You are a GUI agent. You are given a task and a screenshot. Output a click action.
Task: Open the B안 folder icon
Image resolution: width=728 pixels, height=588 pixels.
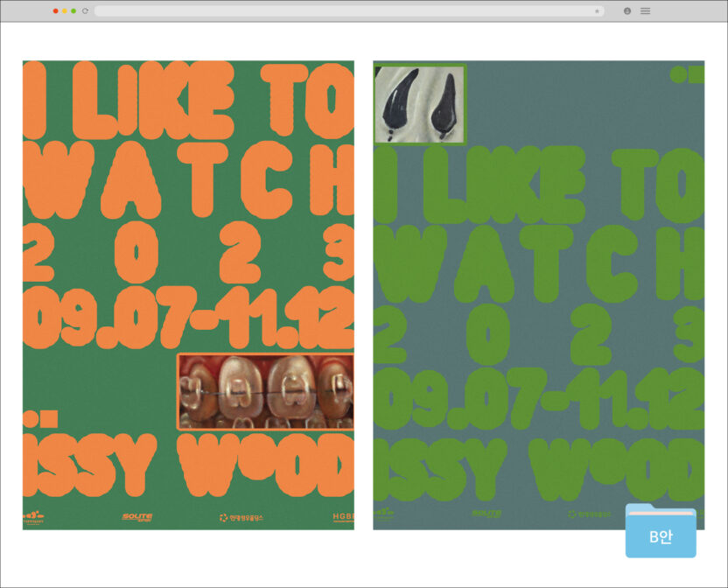661,530
